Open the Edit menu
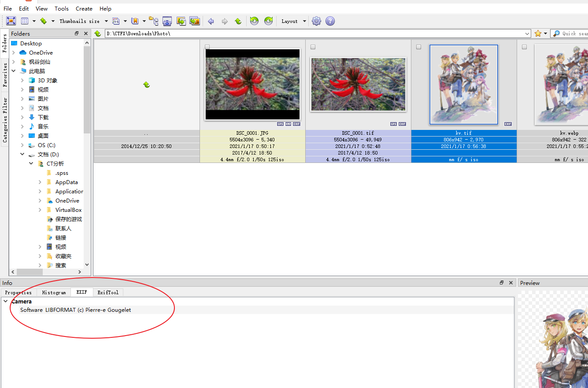588x388 pixels. point(24,8)
